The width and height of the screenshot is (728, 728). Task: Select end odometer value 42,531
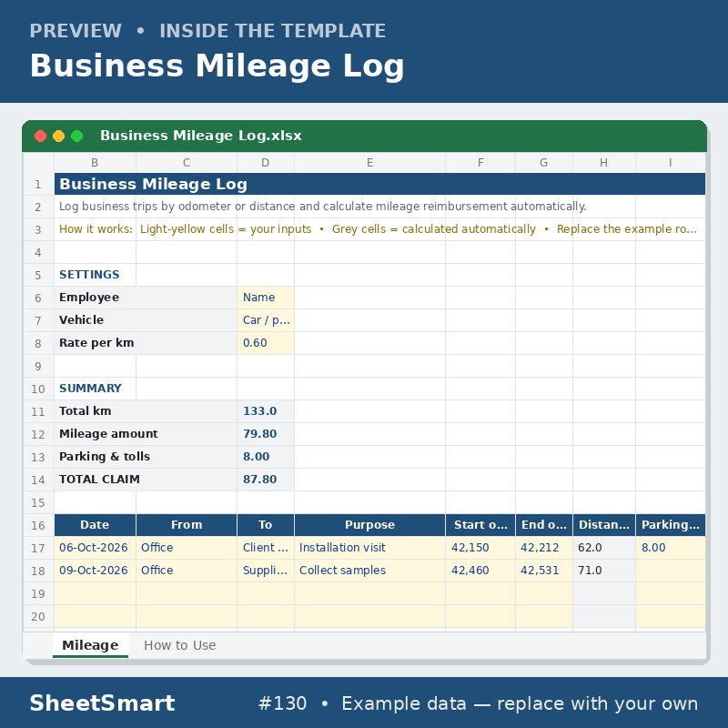click(x=543, y=571)
